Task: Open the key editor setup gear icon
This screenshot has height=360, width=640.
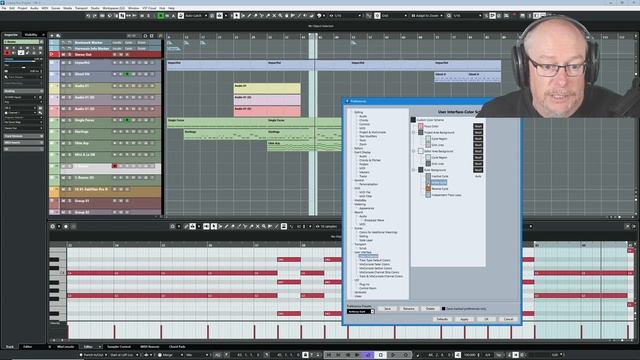Action: pyautogui.click(x=53, y=226)
